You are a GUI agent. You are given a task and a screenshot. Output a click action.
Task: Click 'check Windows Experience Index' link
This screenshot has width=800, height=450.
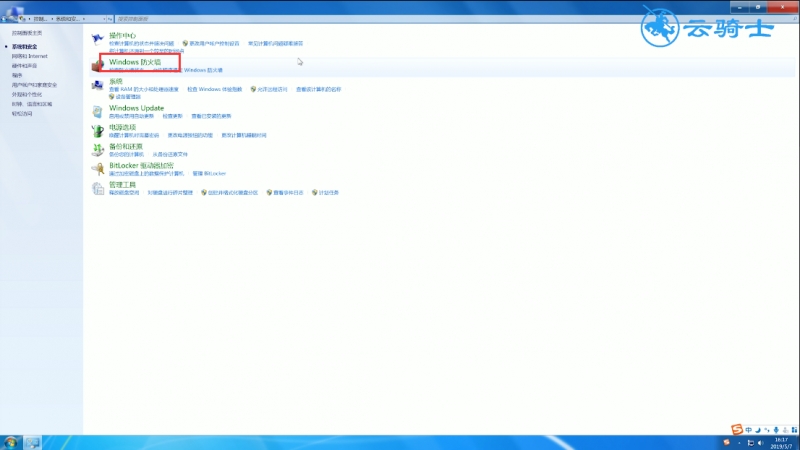click(215, 89)
